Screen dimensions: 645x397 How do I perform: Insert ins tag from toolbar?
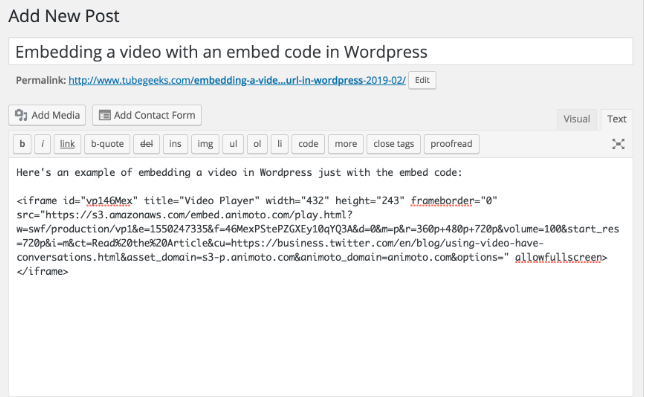(175, 144)
